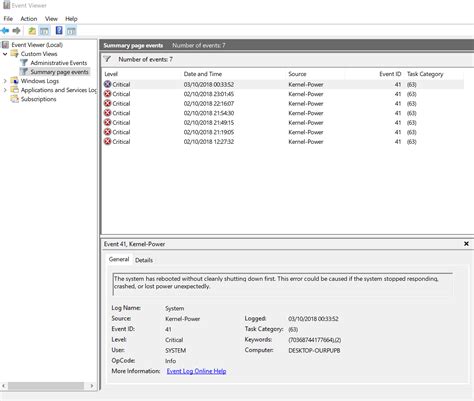Click the Logged value 03/10/2018 00:33:52
Screen dimensions: 474x401
tap(313, 319)
